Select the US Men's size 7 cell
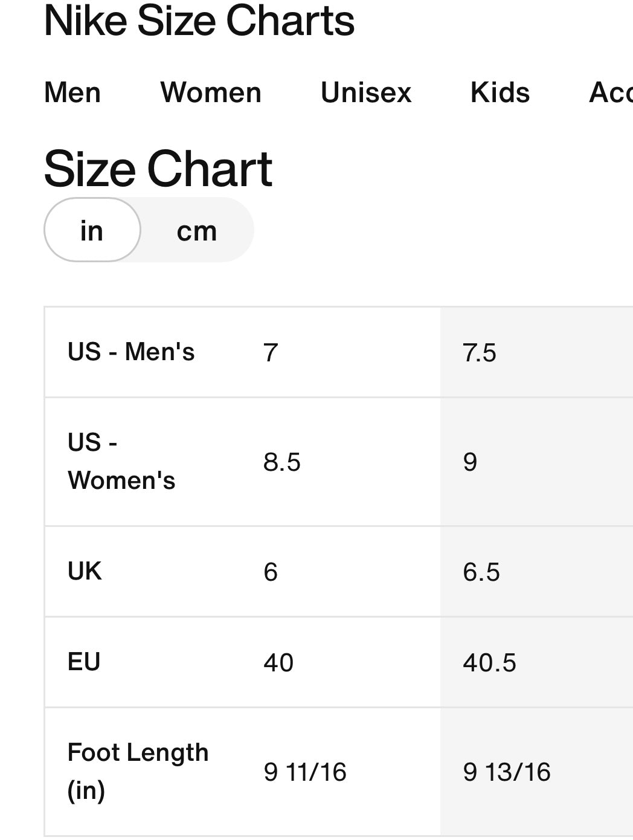 pos(271,353)
